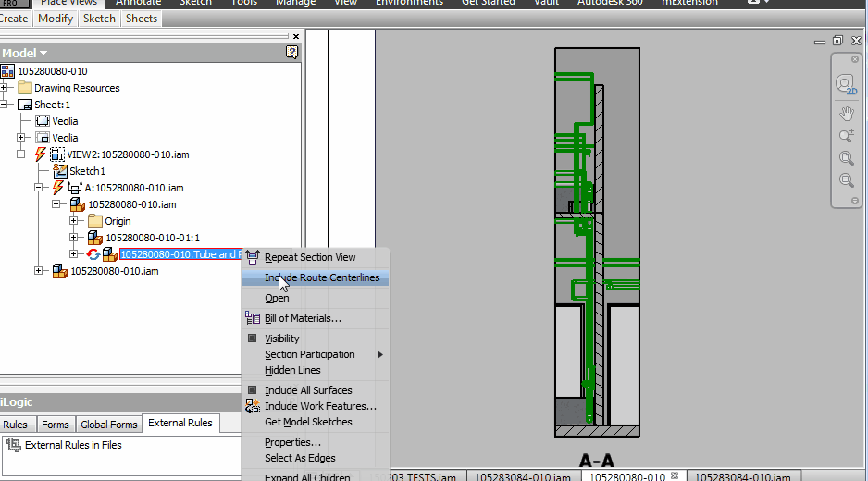Screen dimensions: 868x481
Task: Choose Include Work Features
Action: 316,406
